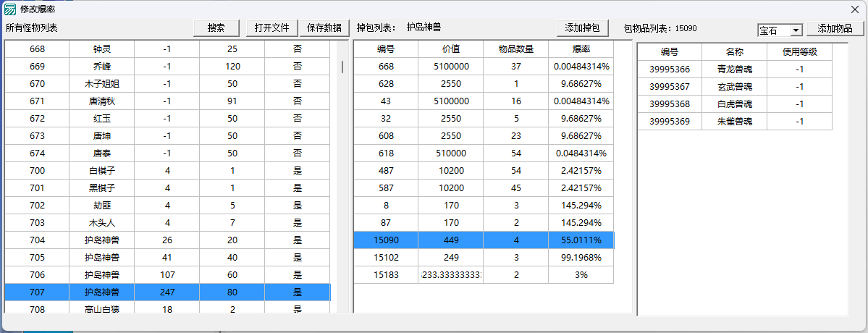
Task: Click the app icon in title bar
Action: (11, 9)
